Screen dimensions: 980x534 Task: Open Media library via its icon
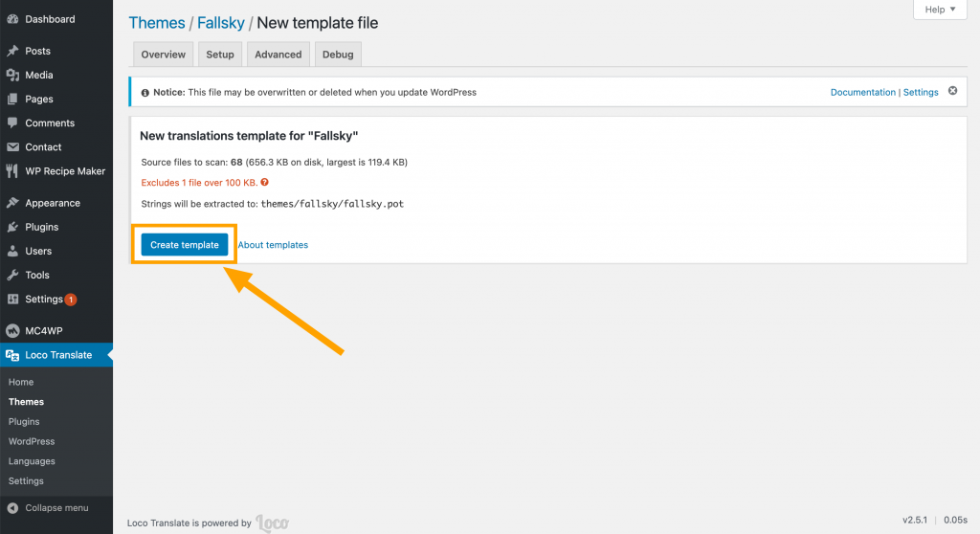[x=12, y=75]
